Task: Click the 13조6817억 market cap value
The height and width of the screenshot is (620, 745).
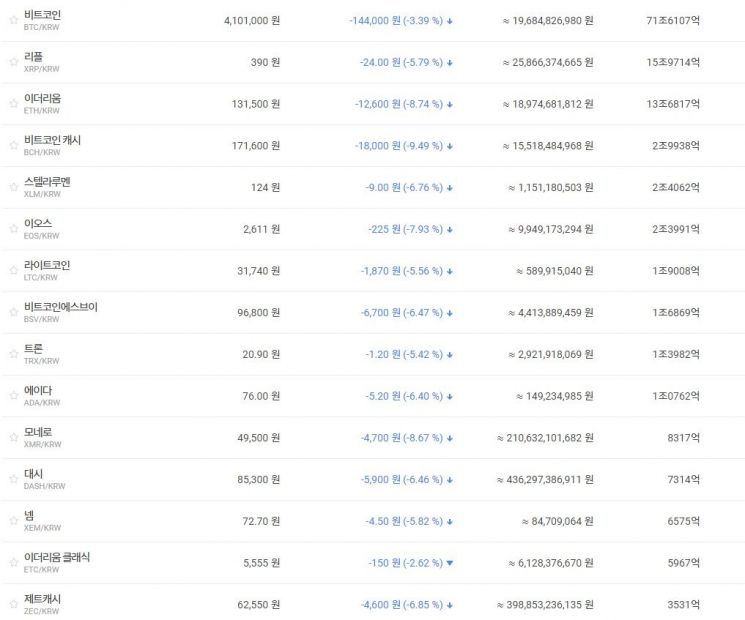Action: [673, 104]
